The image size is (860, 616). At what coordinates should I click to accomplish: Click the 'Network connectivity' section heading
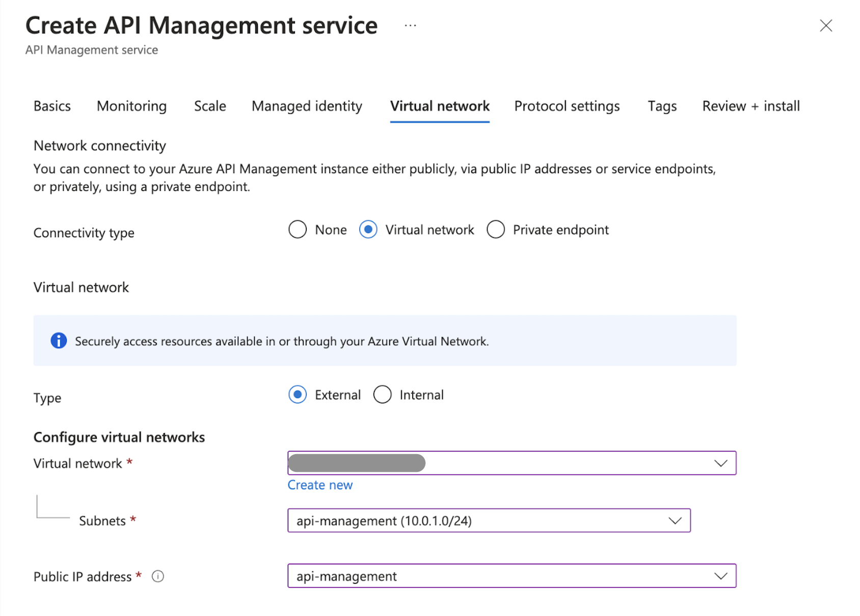[x=100, y=146]
